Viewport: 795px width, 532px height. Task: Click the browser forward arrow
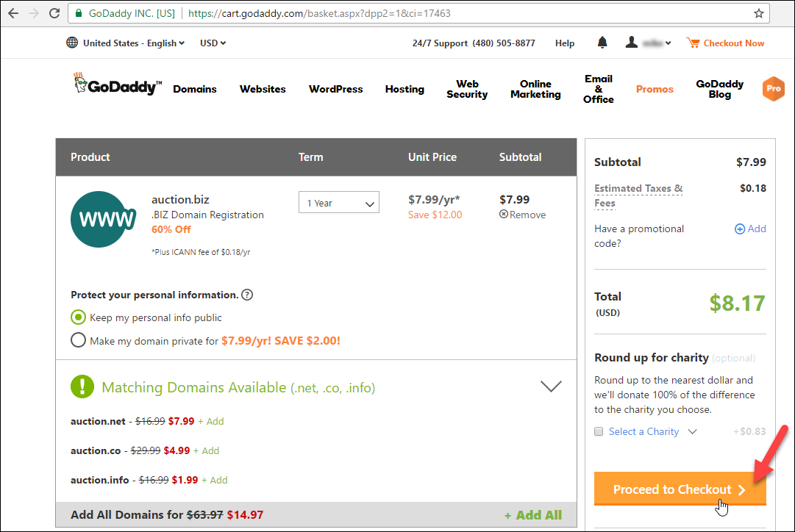(34, 13)
